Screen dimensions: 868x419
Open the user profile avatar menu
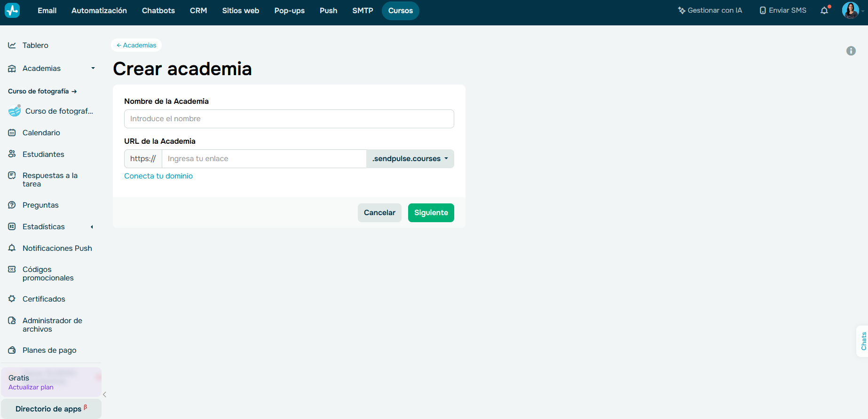pos(850,10)
